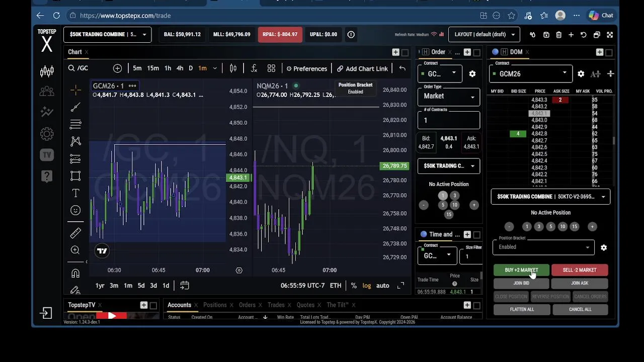644x362 pixels.
Task: Click the SELL -2 MARKET button
Action: (580, 270)
